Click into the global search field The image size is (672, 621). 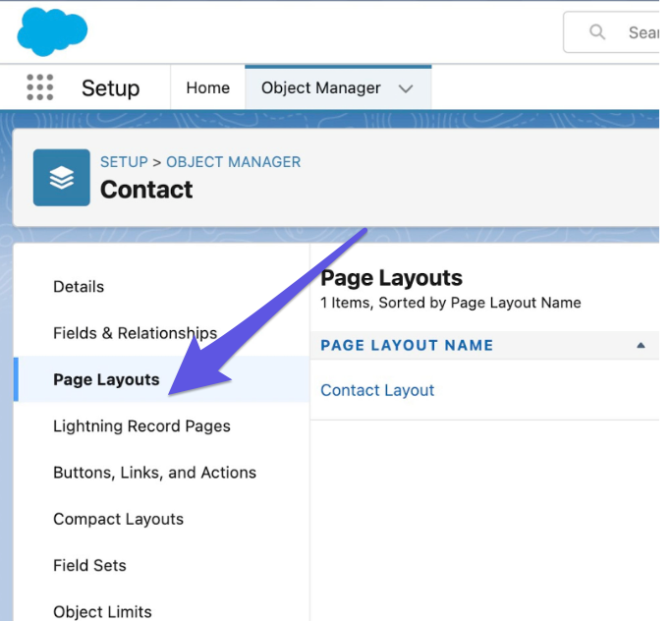click(641, 32)
